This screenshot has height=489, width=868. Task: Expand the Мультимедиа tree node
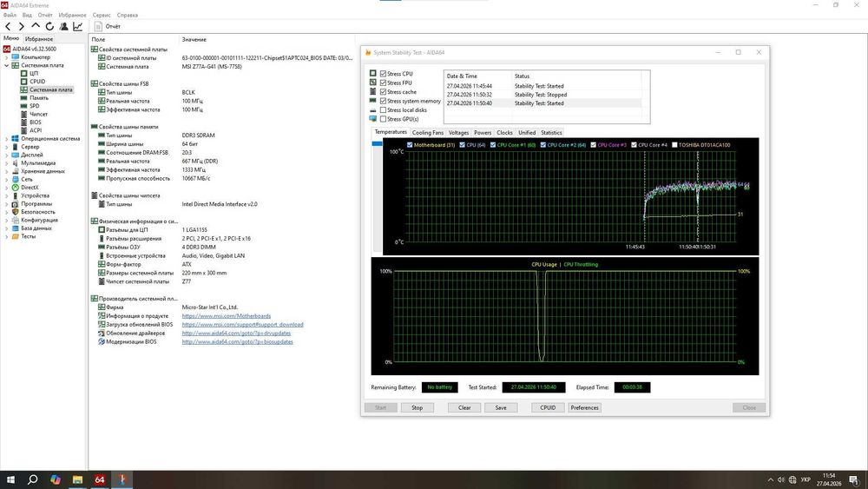click(7, 162)
